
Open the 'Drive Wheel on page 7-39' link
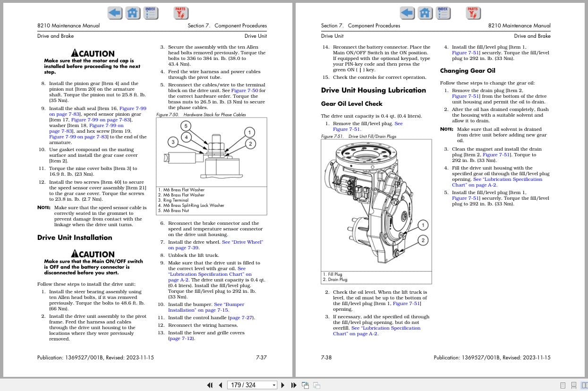pyautogui.click(x=215, y=245)
